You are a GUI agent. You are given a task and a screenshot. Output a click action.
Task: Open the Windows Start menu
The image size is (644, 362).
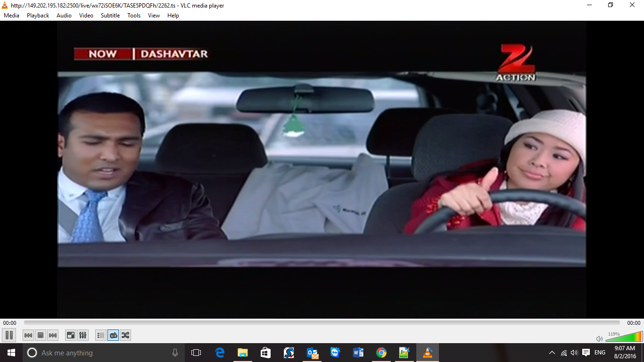point(11,353)
